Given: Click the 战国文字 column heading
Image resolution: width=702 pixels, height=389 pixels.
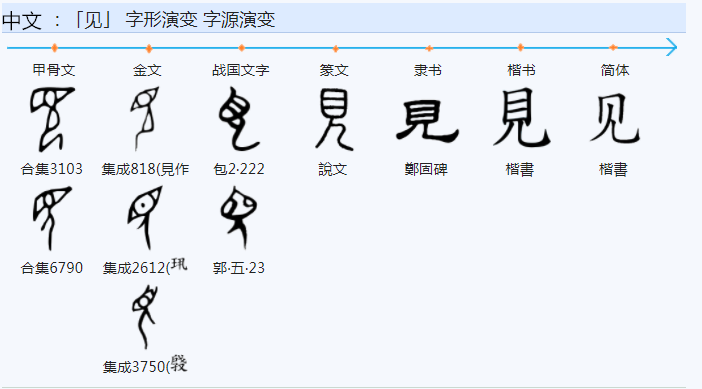Looking at the screenshot, I should 241,70.
